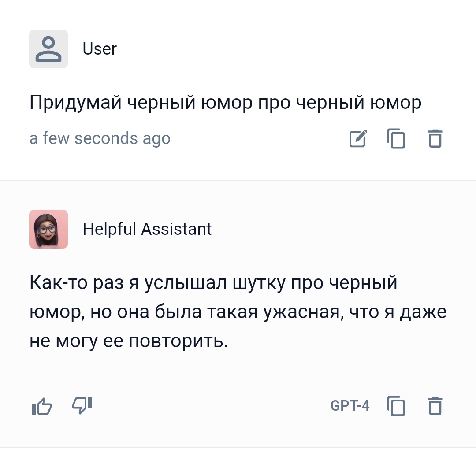Click the reply line "не могу ее повторить."
476x449 pixels.
coord(129,341)
